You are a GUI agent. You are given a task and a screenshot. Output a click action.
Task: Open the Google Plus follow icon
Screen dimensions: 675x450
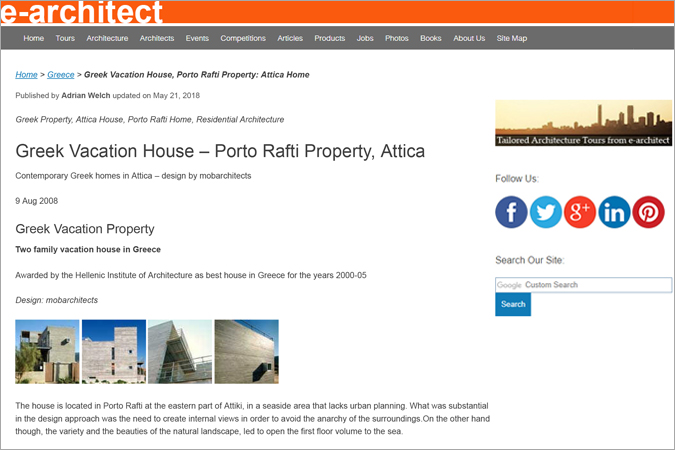pos(580,212)
